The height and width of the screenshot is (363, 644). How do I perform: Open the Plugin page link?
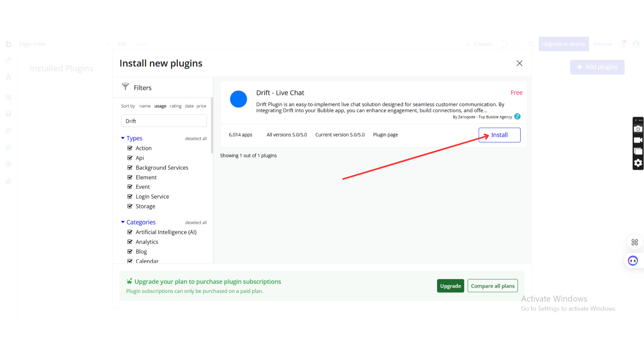(x=385, y=135)
